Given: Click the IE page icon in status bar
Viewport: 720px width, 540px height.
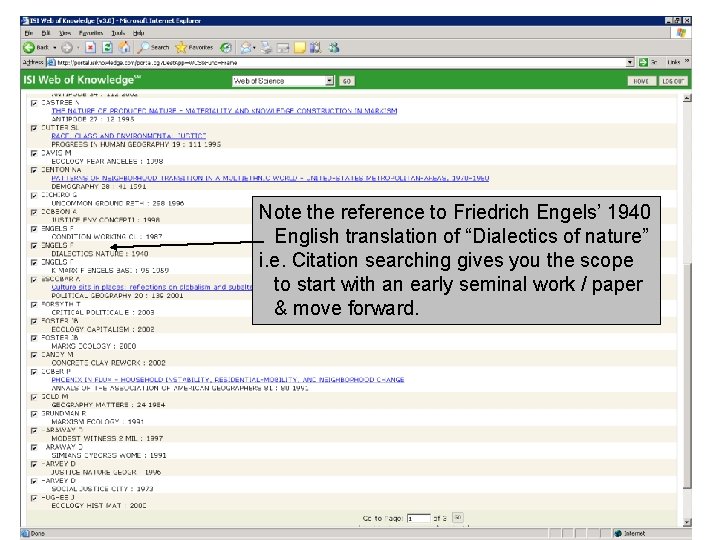Looking at the screenshot, I should 25,533.
